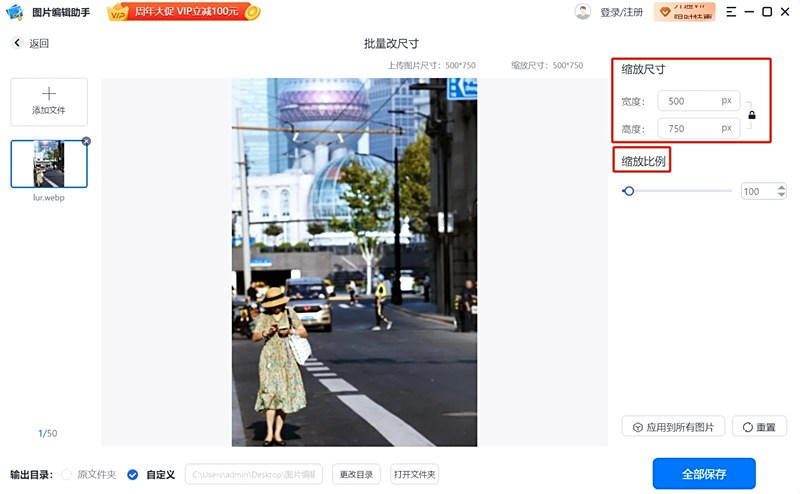Click 应用到所有图片 button

click(x=673, y=427)
